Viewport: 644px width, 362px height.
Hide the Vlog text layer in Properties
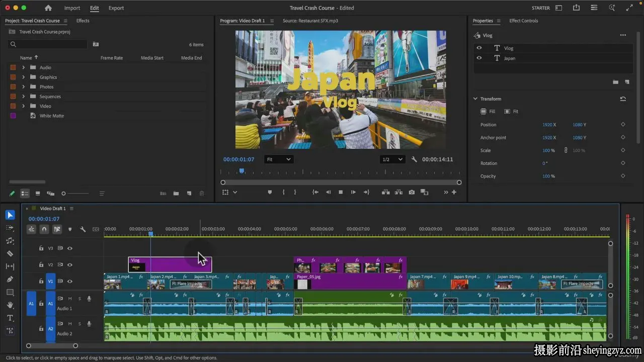click(x=479, y=48)
